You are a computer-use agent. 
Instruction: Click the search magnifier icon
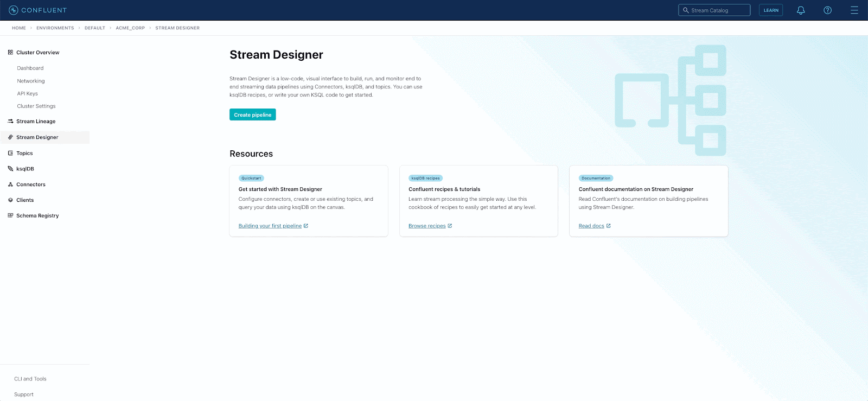coord(686,10)
